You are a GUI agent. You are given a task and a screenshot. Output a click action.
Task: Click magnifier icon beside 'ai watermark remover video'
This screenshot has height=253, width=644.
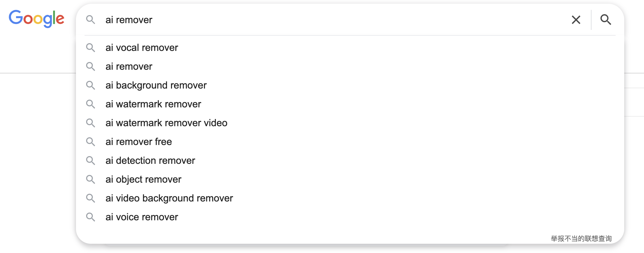coord(90,123)
